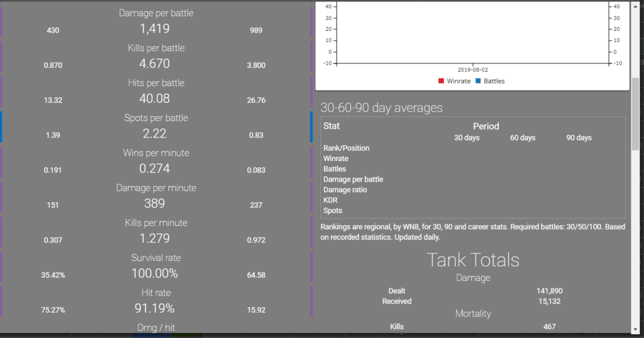
Task: Toggle the Battles series legend label
Action: point(494,81)
